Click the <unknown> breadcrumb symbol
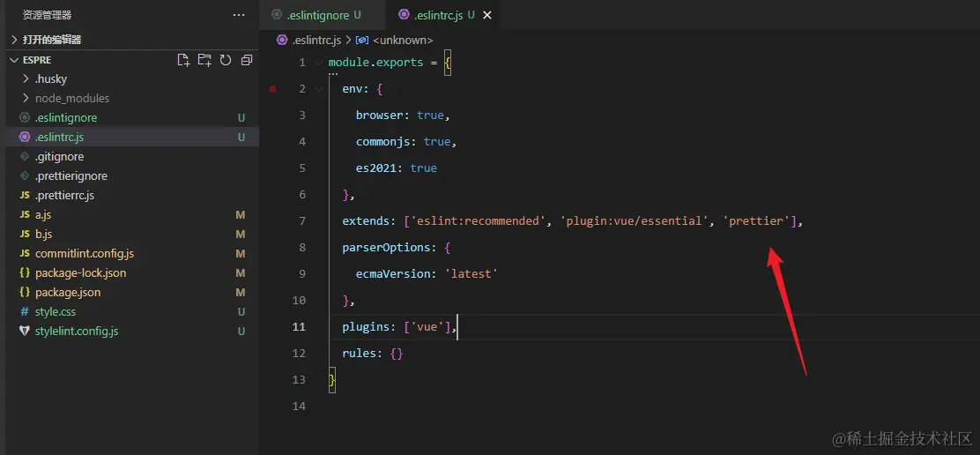 click(403, 40)
